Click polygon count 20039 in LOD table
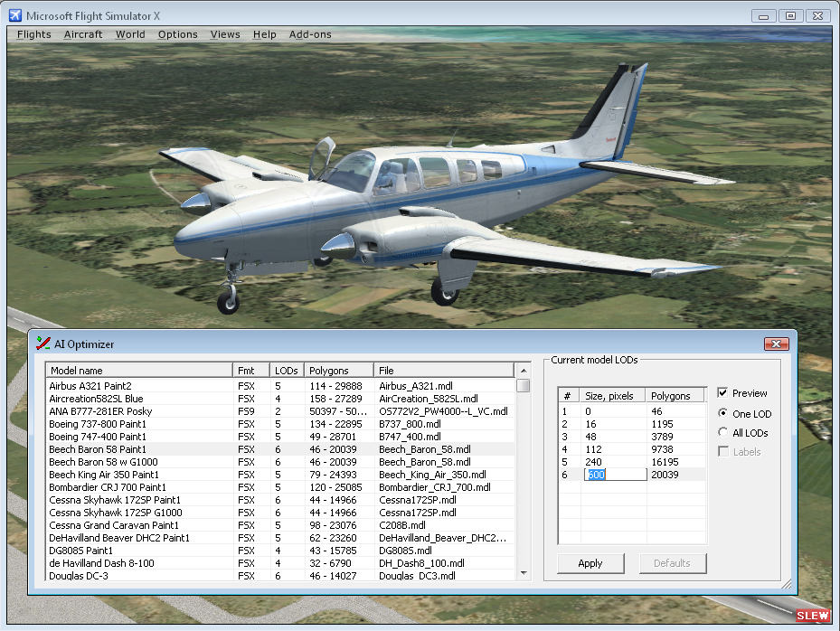 click(x=665, y=475)
